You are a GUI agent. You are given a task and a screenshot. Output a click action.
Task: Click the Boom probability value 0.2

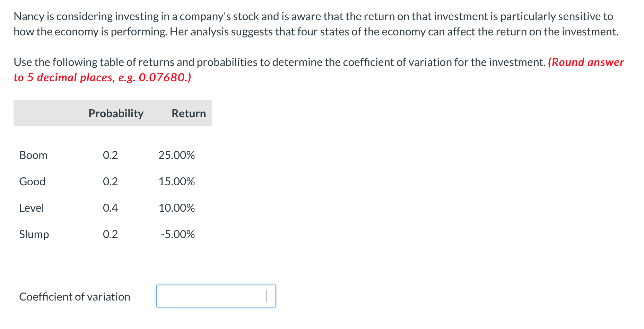pos(110,155)
